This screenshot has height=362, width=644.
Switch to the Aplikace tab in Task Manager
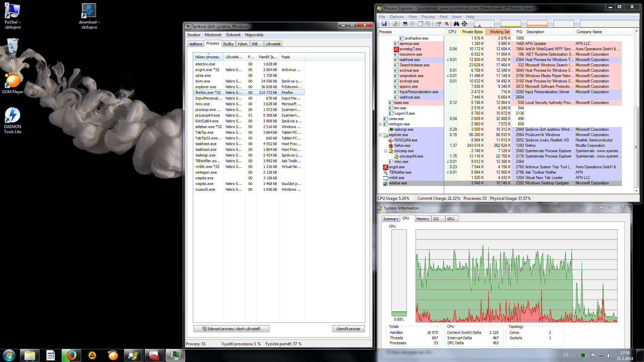[x=196, y=44]
